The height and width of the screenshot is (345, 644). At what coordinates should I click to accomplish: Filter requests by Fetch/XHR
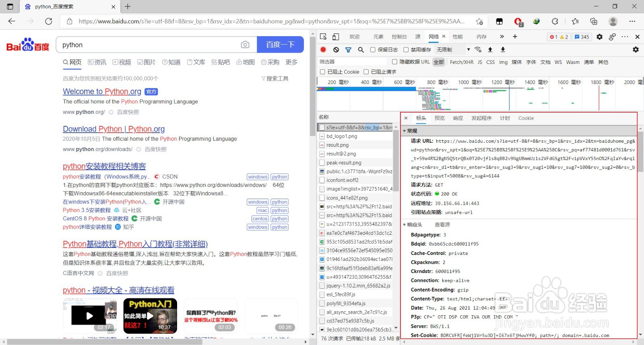pos(462,62)
